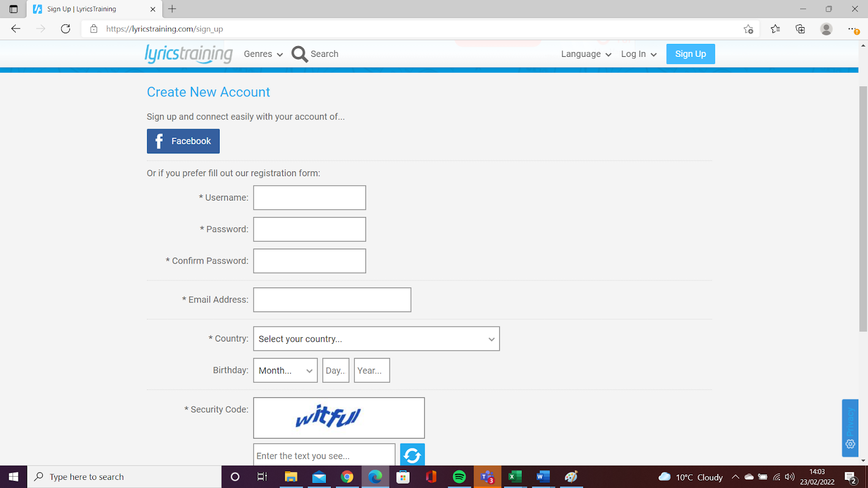
Task: Click the Windows taskbar search box
Action: click(125, 477)
